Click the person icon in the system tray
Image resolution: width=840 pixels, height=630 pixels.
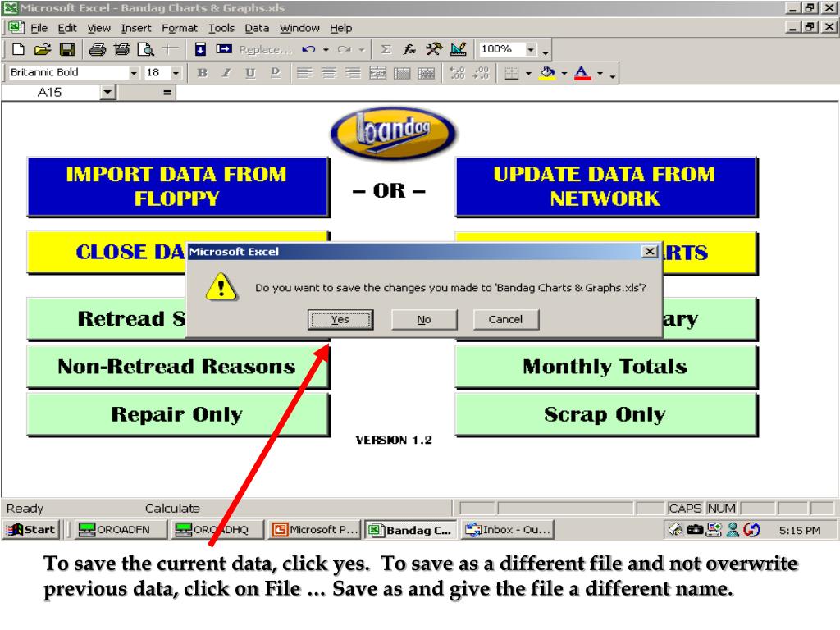click(733, 530)
